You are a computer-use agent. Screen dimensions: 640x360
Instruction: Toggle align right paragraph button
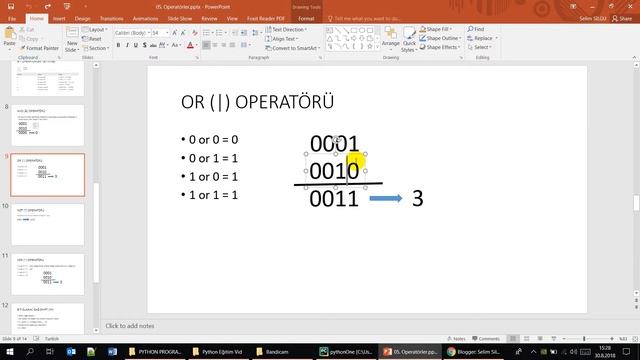click(x=224, y=45)
